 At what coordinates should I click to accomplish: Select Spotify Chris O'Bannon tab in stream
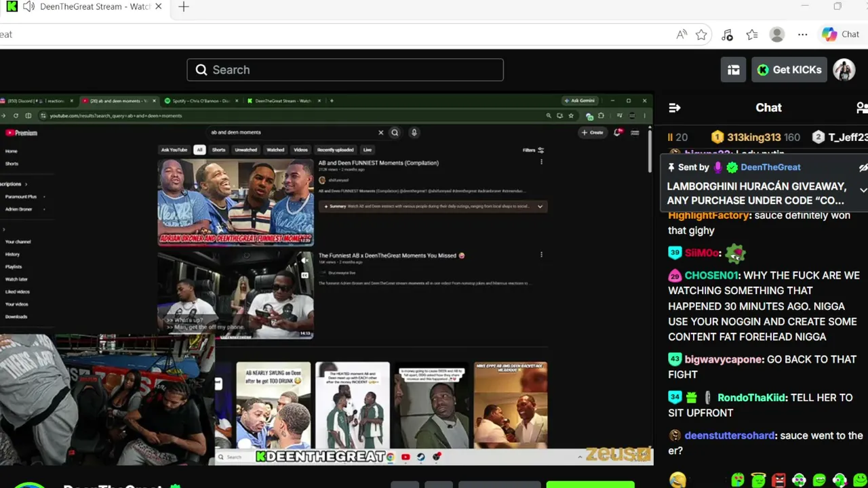(x=201, y=101)
